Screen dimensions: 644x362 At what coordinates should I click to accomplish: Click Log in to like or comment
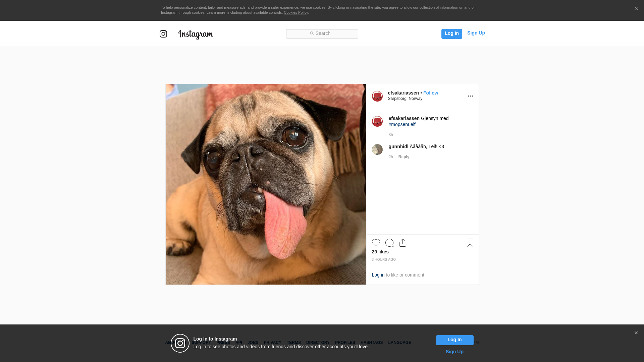(x=378, y=275)
